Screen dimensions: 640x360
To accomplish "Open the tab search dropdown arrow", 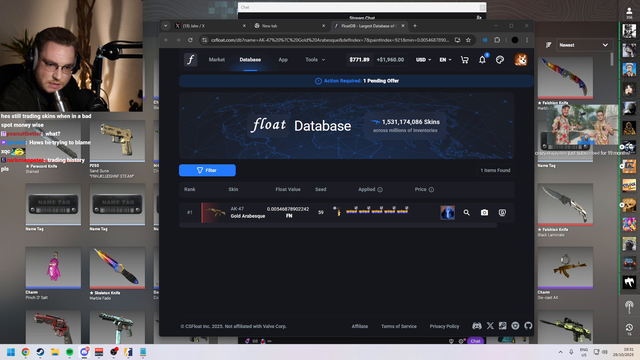I will tap(165, 26).
